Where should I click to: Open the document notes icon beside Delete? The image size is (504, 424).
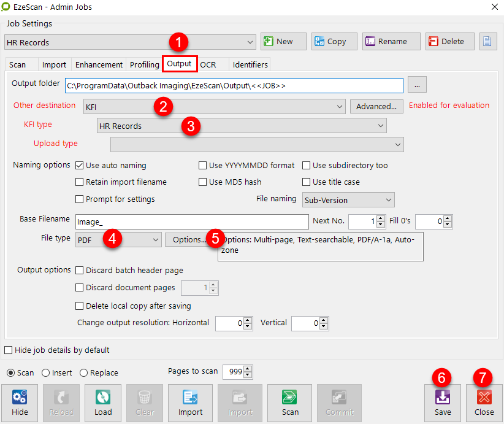point(487,42)
